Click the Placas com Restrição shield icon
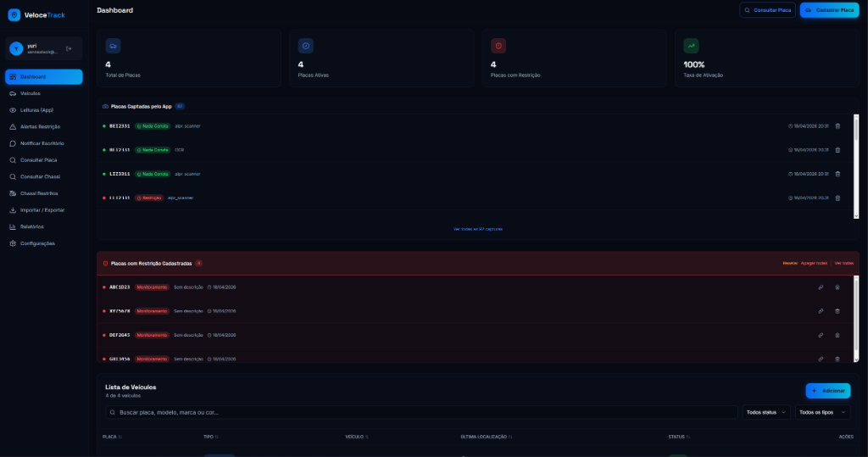 coord(498,46)
